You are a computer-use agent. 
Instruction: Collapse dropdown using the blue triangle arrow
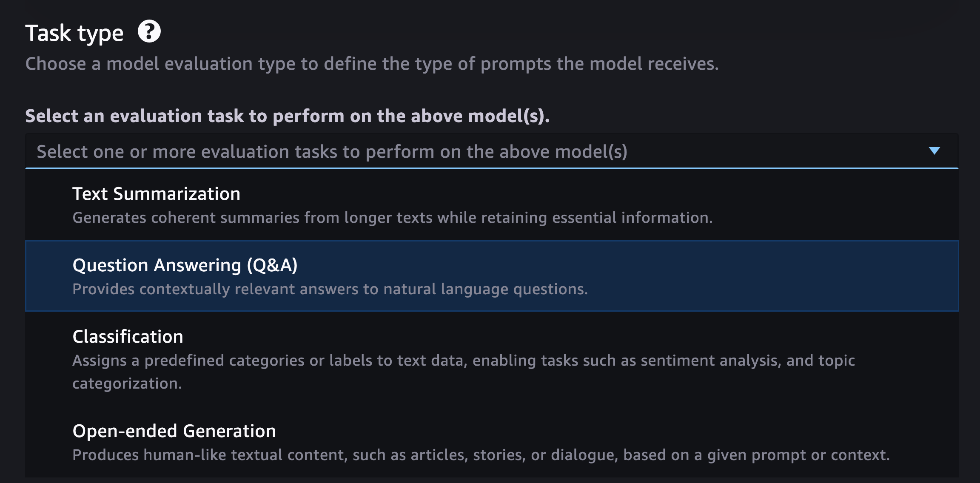coord(934,151)
